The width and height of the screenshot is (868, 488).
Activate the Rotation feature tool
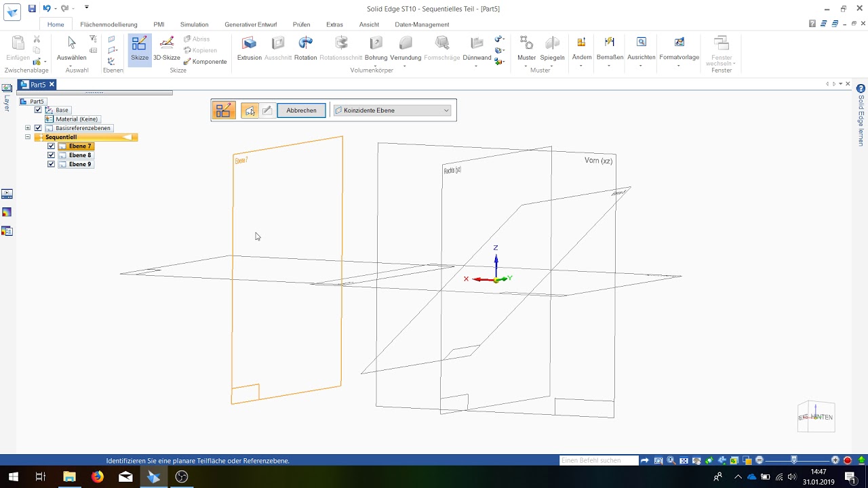(x=306, y=49)
